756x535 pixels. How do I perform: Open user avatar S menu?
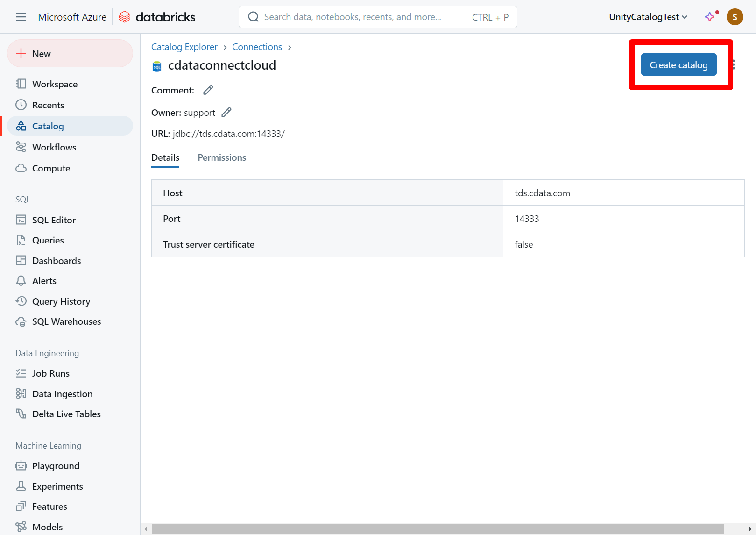point(735,17)
